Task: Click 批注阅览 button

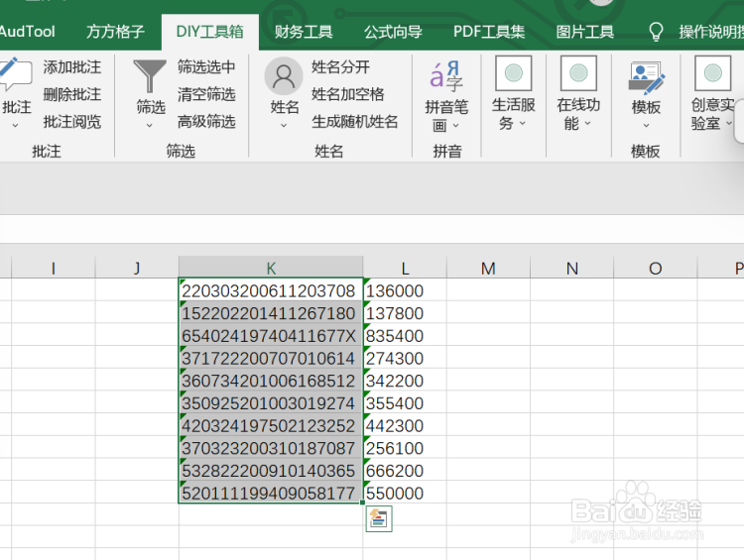Action: click(72, 122)
